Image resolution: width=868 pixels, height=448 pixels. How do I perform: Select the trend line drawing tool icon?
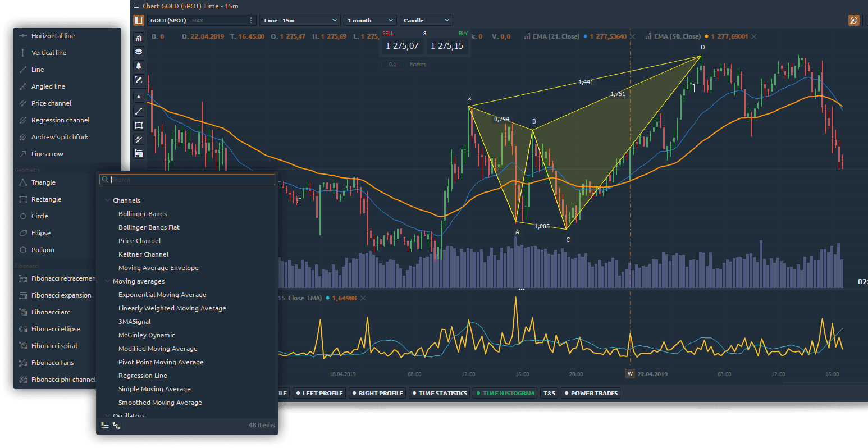(139, 111)
